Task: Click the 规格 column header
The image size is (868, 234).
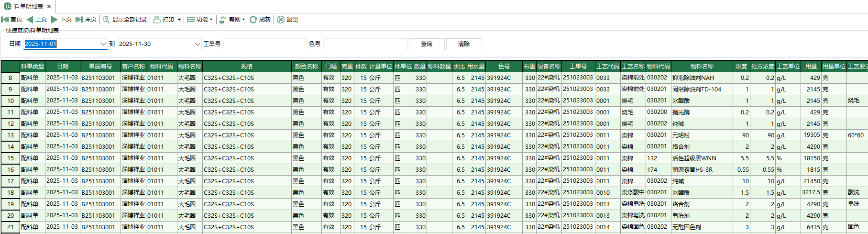Action: tap(247, 67)
